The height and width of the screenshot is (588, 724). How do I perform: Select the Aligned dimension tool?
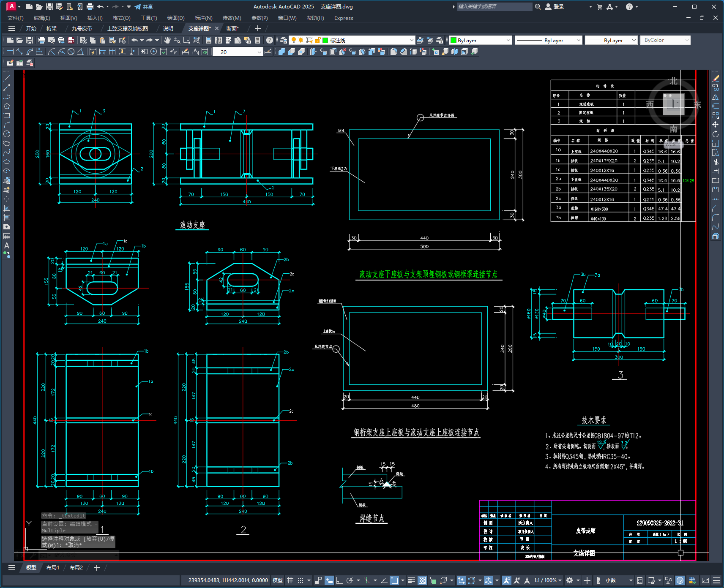coord(20,52)
